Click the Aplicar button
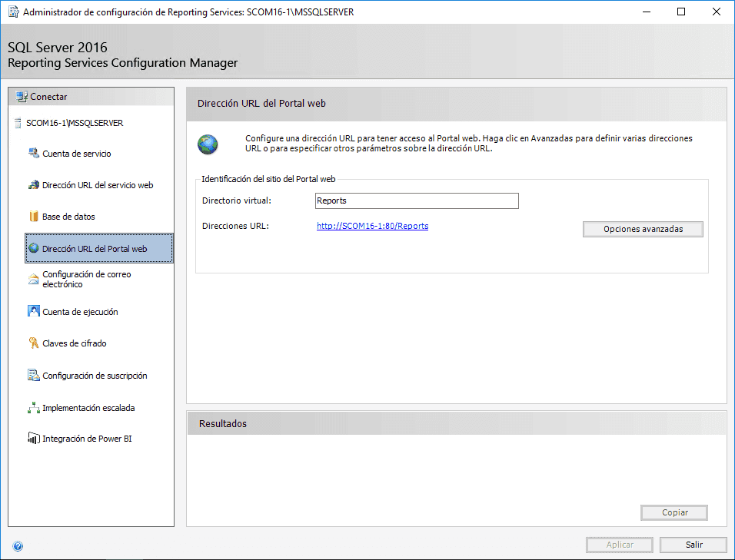This screenshot has height=560, width=735. click(619, 545)
